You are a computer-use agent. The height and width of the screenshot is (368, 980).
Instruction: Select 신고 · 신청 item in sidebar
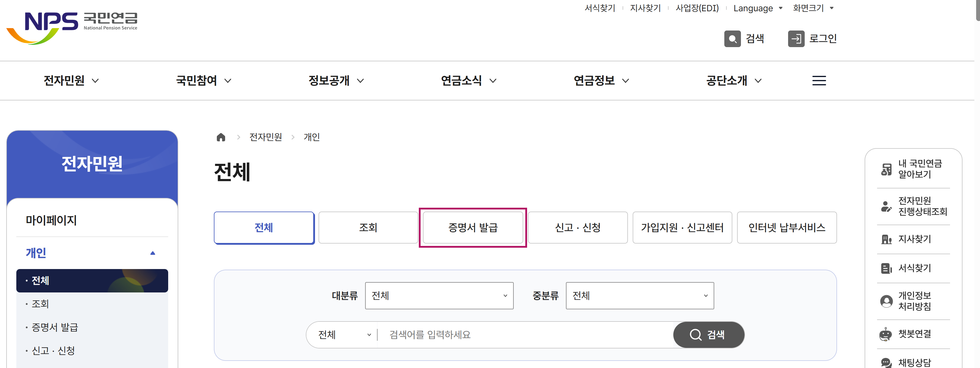point(92,351)
